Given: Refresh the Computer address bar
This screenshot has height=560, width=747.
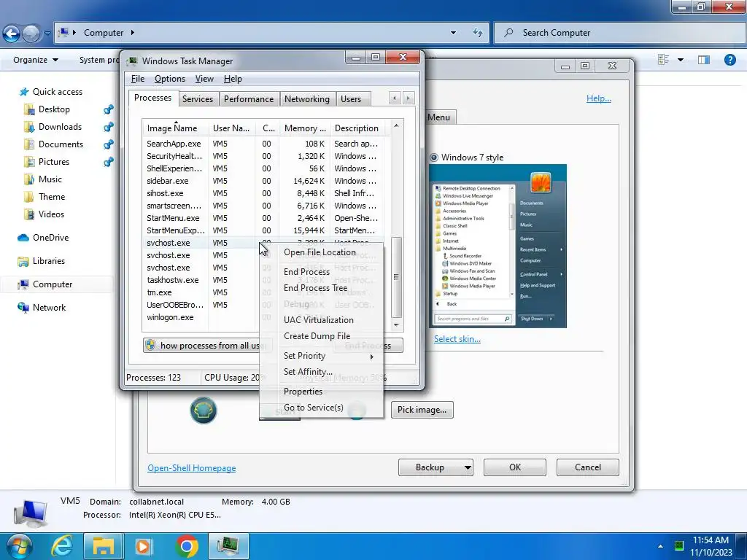Looking at the screenshot, I should point(477,33).
